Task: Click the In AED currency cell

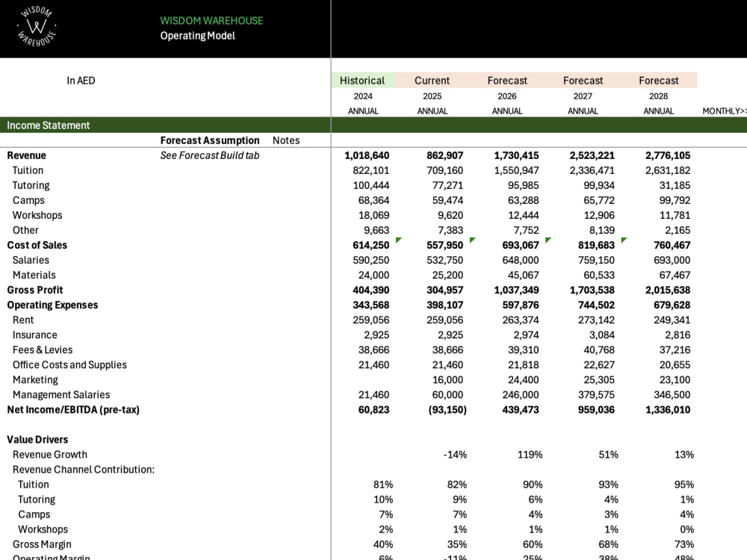Action: [81, 81]
